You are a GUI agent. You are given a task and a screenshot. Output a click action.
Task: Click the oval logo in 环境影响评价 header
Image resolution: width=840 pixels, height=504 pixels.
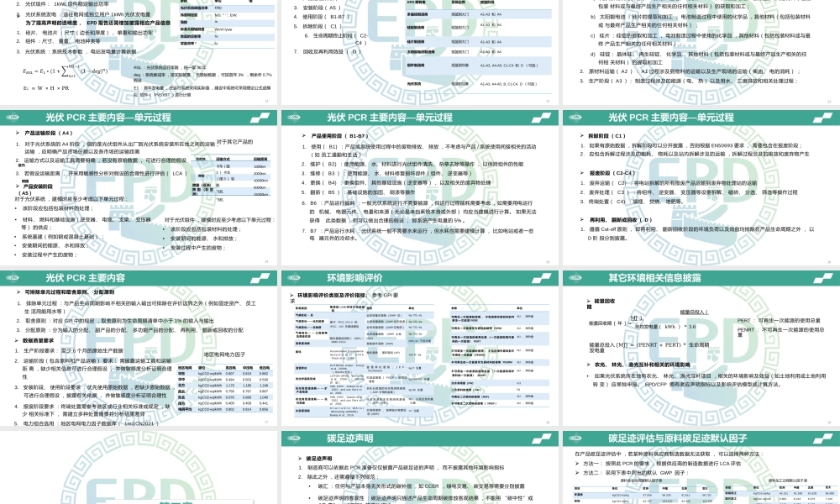click(293, 278)
